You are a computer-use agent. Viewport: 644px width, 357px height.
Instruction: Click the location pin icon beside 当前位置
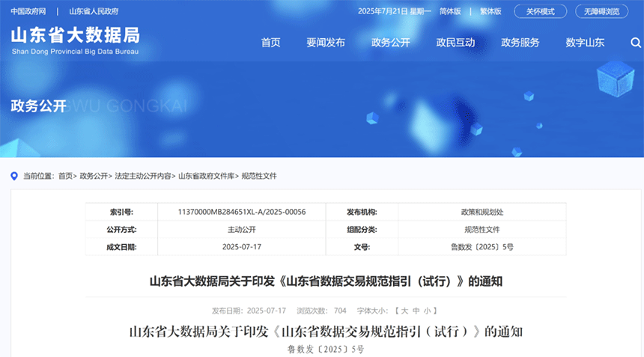pos(13,176)
